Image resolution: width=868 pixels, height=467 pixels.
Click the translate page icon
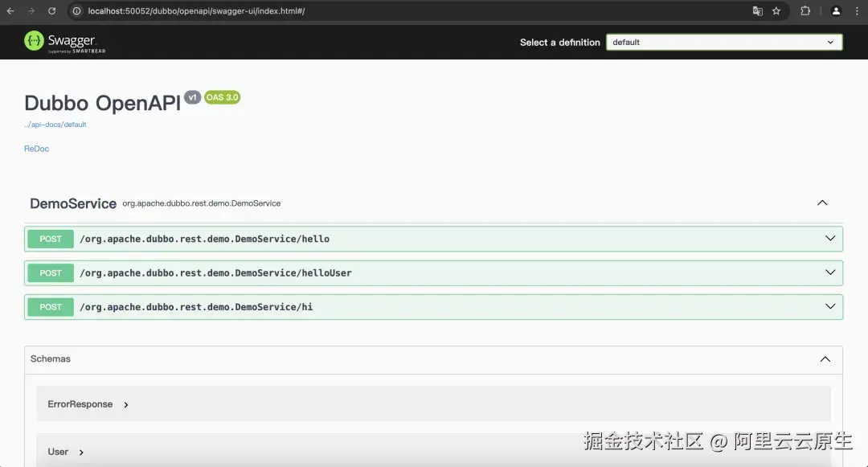click(x=757, y=11)
